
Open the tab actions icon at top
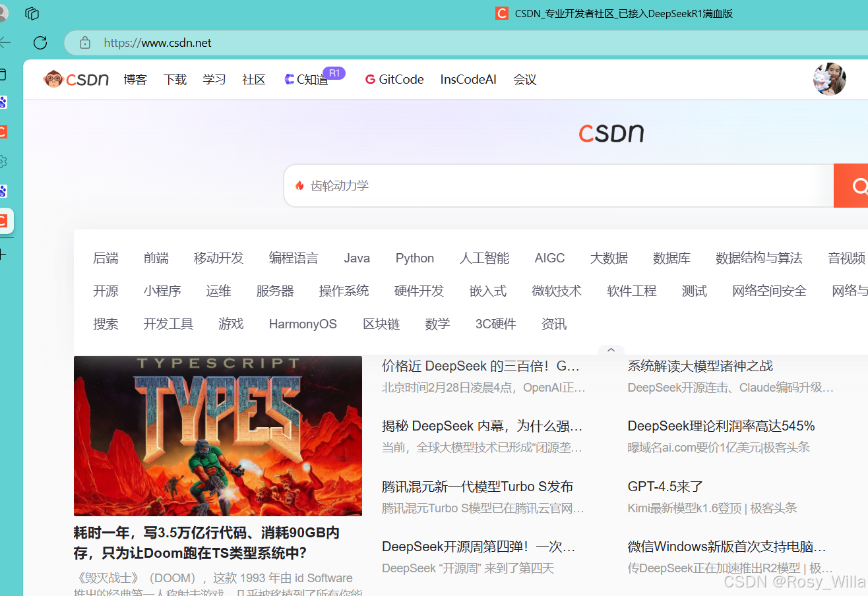pos(32,13)
